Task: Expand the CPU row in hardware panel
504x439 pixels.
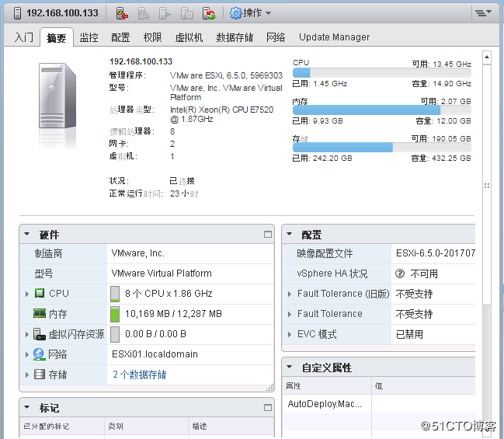Action: pyautogui.click(x=27, y=294)
